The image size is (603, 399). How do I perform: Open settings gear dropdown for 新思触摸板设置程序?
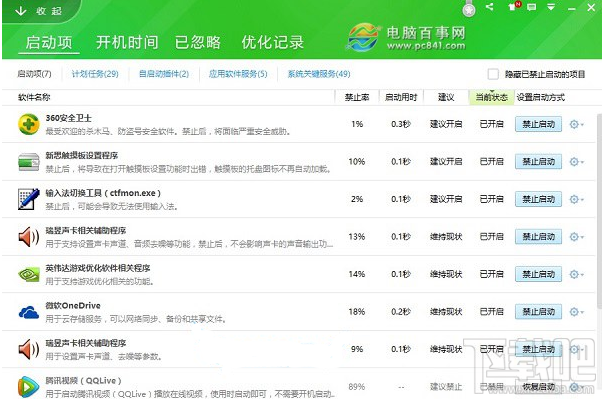(x=576, y=162)
